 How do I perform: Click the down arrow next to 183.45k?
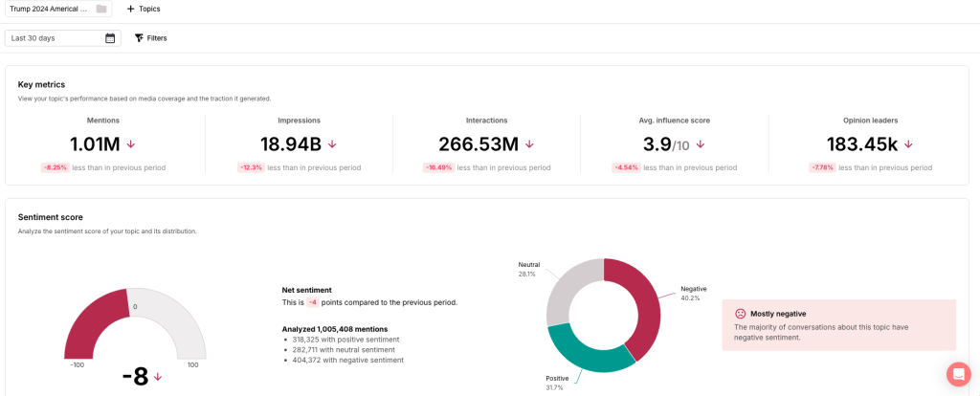pyautogui.click(x=908, y=144)
